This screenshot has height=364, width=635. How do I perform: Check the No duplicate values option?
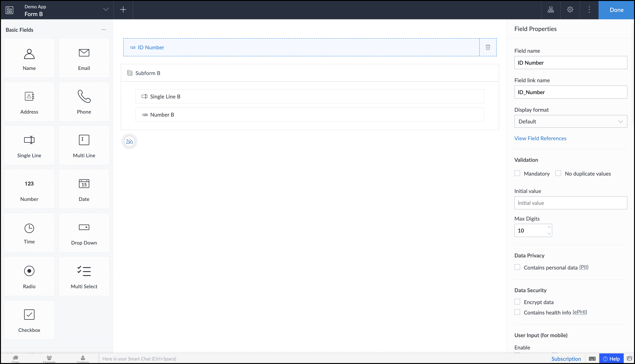[x=558, y=173]
